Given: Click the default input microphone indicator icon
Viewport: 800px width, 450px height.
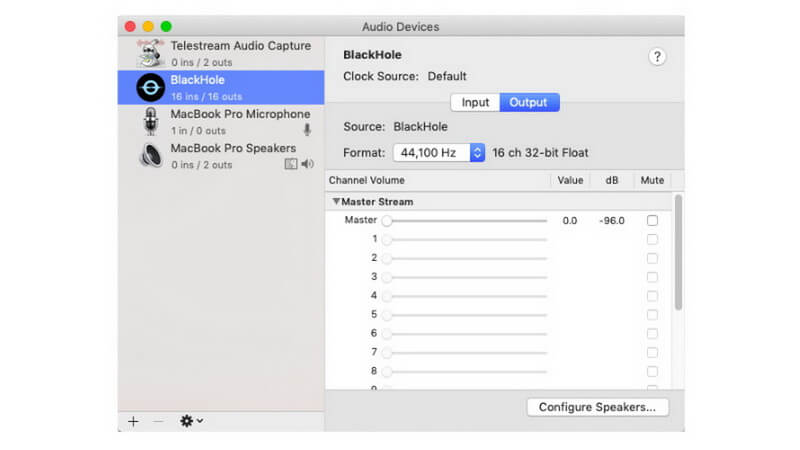Looking at the screenshot, I should [307, 130].
